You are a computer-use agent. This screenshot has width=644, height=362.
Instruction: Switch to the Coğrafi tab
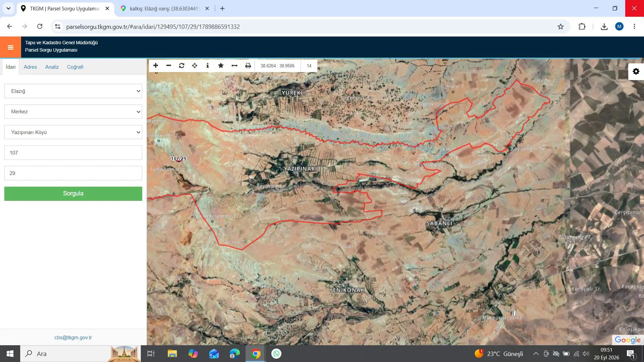(75, 67)
